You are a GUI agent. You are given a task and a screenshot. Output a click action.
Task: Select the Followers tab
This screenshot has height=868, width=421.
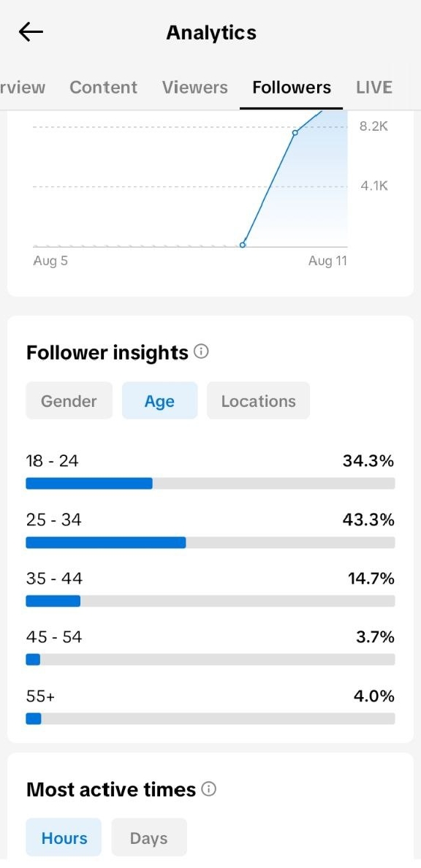tap(292, 88)
